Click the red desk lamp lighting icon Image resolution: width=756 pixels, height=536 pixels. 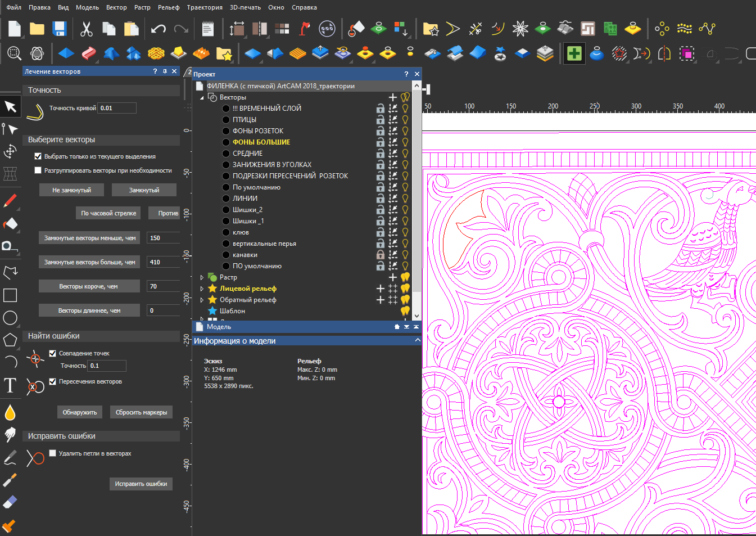coord(305,29)
